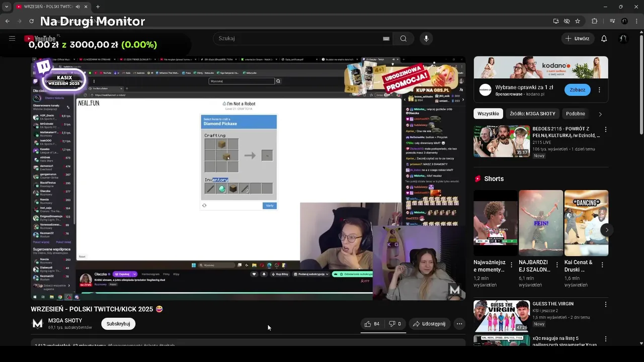The width and height of the screenshot is (644, 362).
Task: Open options for NAJBARDZIEJ SZALON short
Action: (x=557, y=265)
